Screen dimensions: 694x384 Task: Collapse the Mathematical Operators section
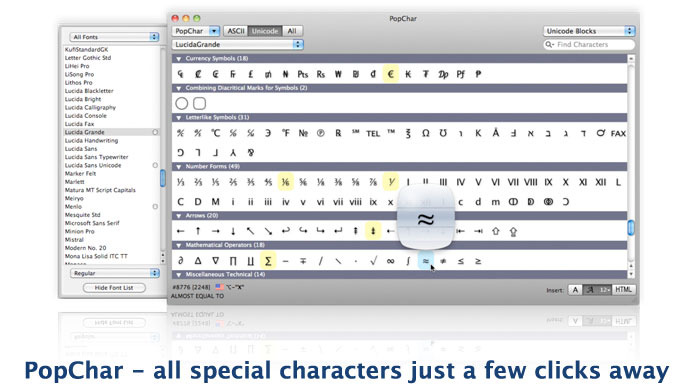click(179, 245)
